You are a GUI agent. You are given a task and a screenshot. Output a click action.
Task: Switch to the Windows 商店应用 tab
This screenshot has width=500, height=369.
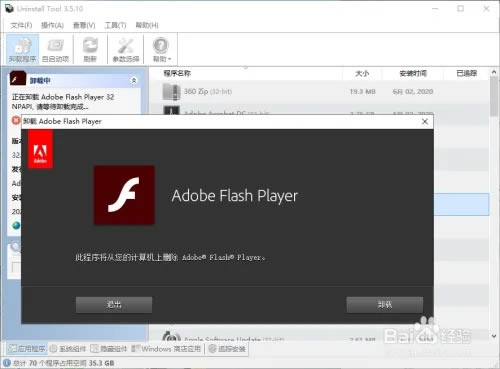tap(166, 349)
